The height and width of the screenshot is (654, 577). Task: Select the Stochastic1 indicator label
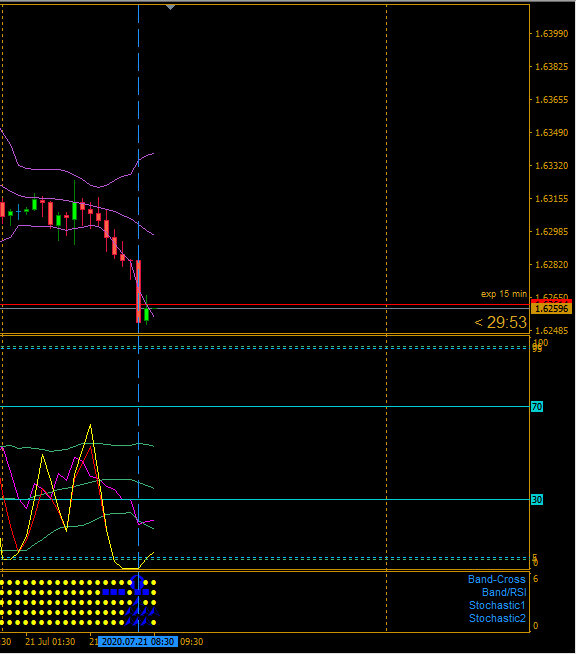(497, 605)
